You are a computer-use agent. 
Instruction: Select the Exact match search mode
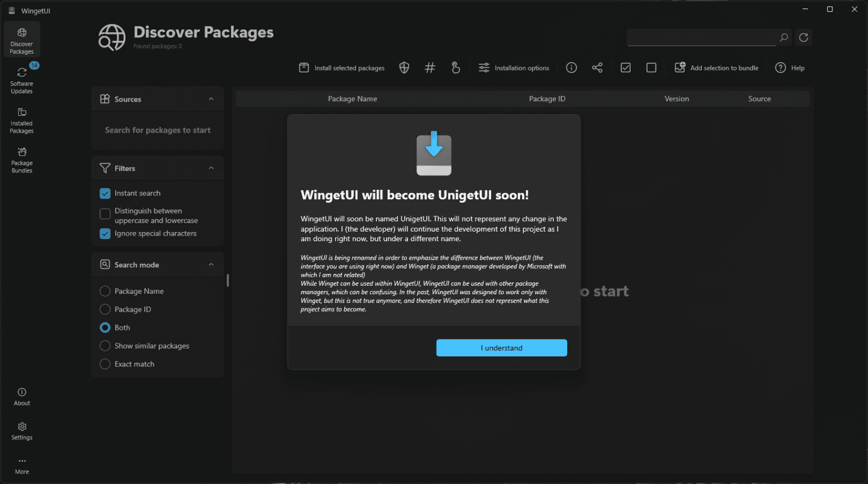(x=105, y=364)
